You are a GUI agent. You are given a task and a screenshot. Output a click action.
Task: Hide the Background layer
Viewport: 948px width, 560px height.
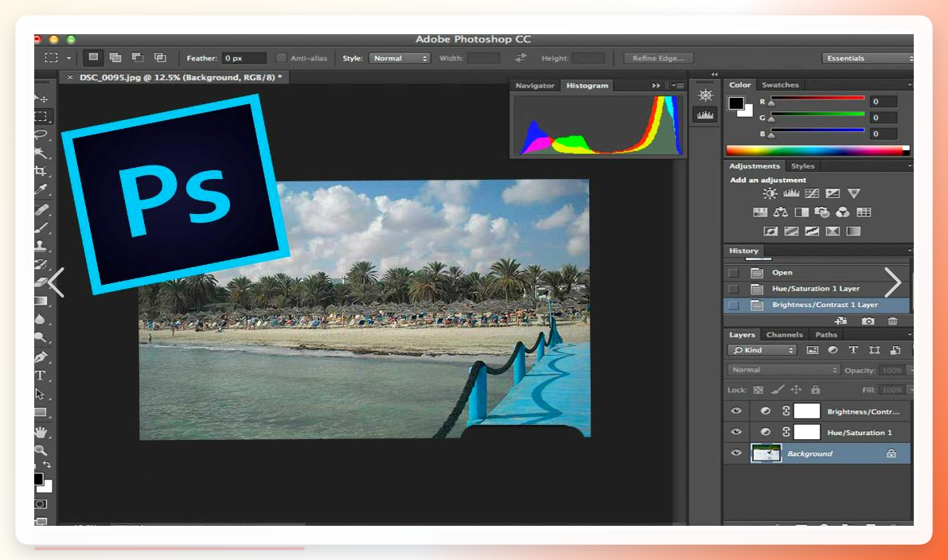coord(735,453)
